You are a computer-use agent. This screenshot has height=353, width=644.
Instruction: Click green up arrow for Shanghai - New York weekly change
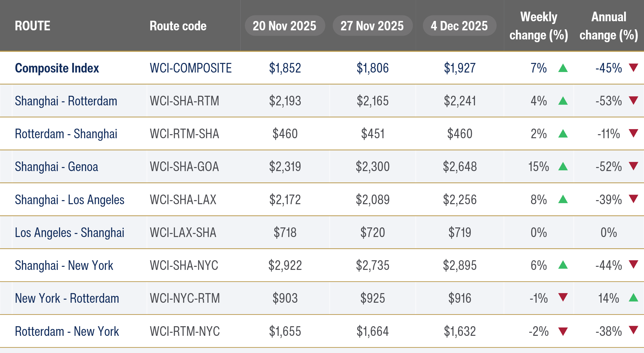pos(563,265)
